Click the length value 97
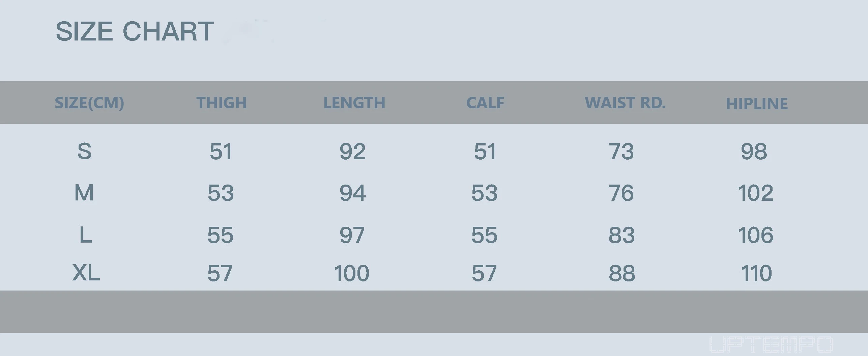868x356 pixels. pos(352,235)
